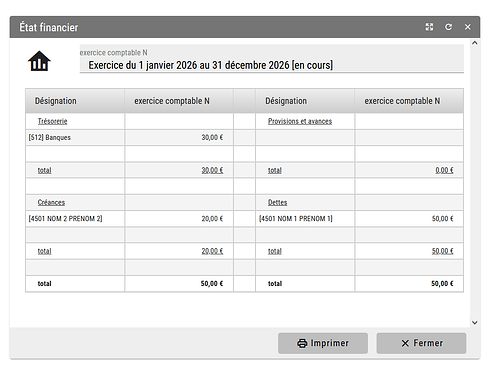Screen dimensions: 500x375
Task: Click the fullscreen expand icon in title bar
Action: pos(429,27)
